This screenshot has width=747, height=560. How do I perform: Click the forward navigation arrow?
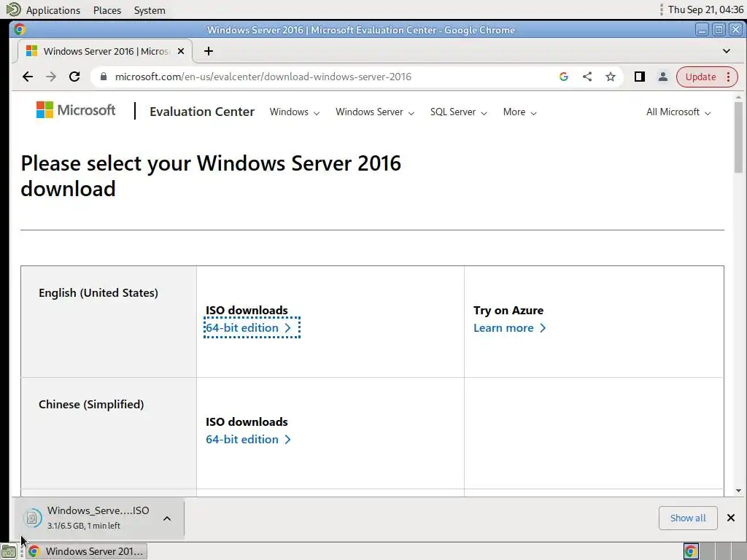(51, 77)
